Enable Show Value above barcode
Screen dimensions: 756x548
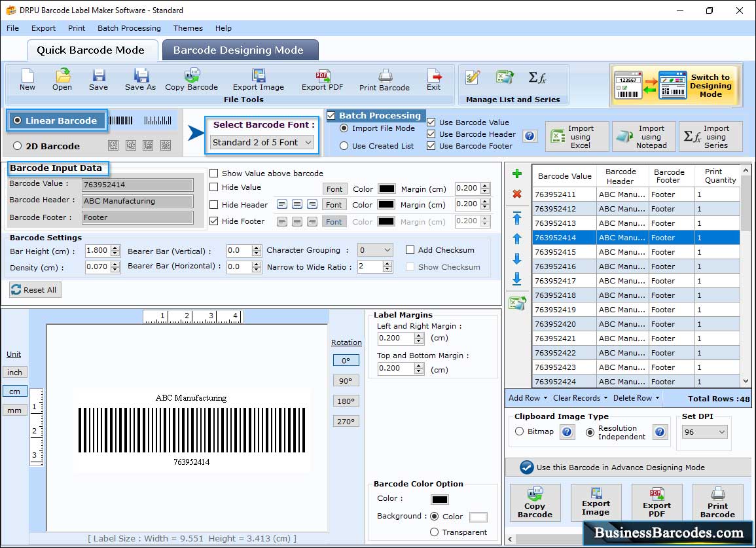[213, 174]
